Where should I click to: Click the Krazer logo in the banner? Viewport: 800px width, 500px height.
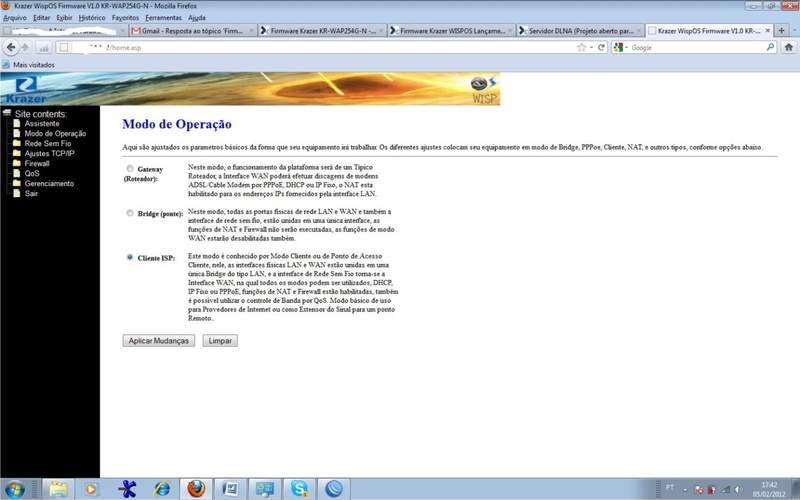coord(26,90)
